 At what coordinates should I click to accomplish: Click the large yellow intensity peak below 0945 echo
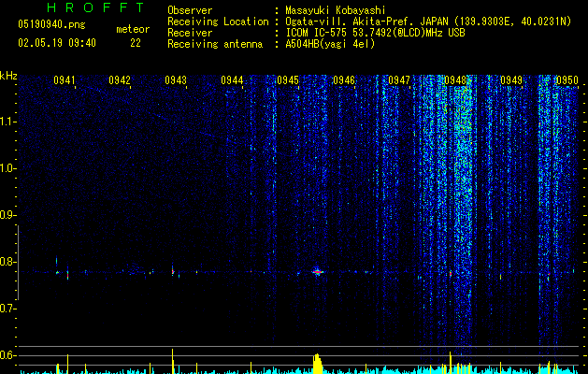tap(318, 364)
